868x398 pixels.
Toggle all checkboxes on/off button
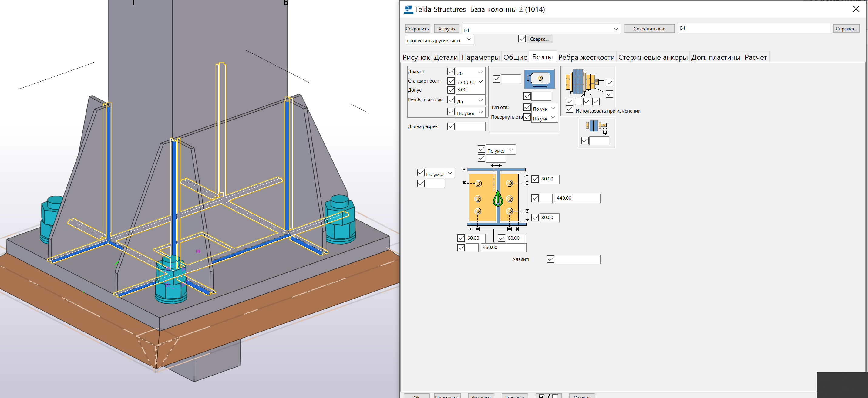(548, 396)
